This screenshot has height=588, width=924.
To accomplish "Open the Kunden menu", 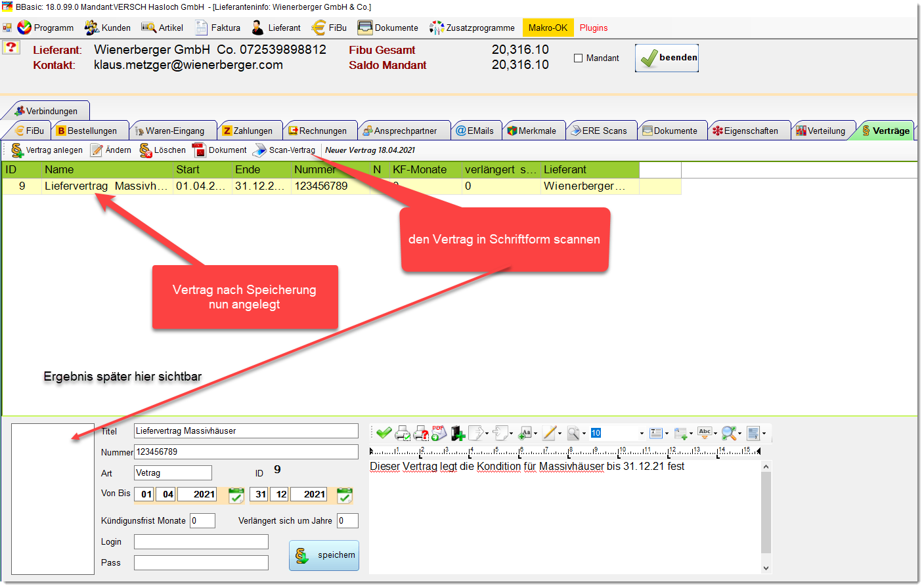I will point(108,28).
